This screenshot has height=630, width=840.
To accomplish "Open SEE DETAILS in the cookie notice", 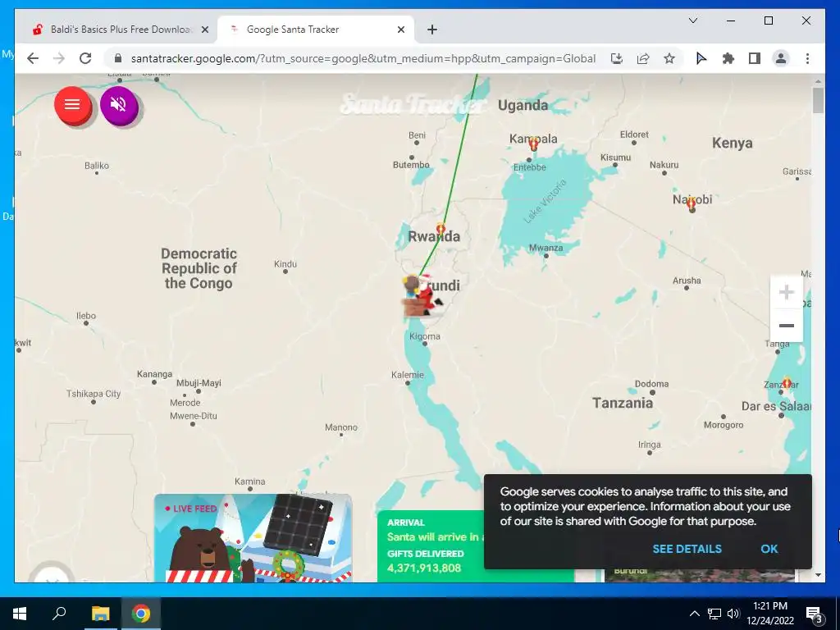I will pyautogui.click(x=687, y=549).
